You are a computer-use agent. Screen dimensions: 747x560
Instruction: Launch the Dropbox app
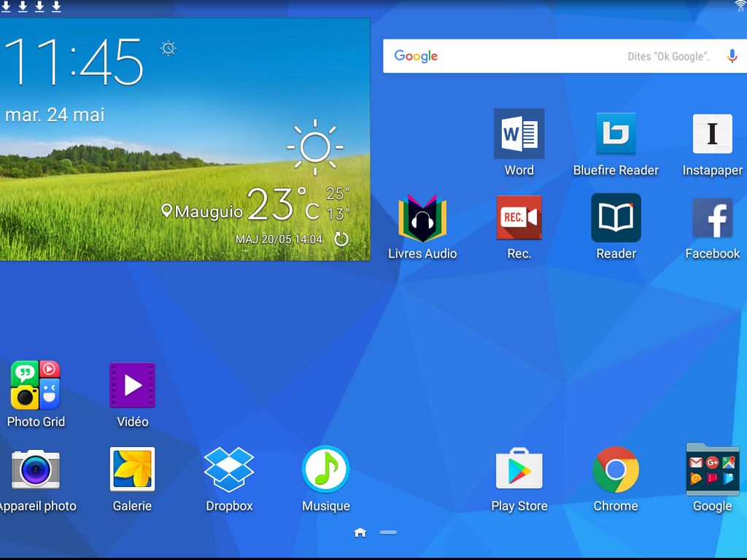pyautogui.click(x=229, y=470)
